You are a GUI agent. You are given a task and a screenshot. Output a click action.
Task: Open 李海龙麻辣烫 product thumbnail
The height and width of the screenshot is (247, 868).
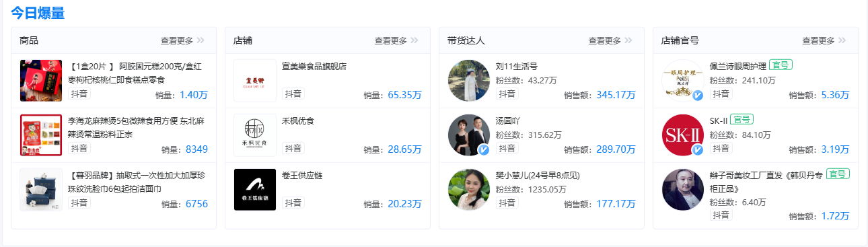pos(41,135)
